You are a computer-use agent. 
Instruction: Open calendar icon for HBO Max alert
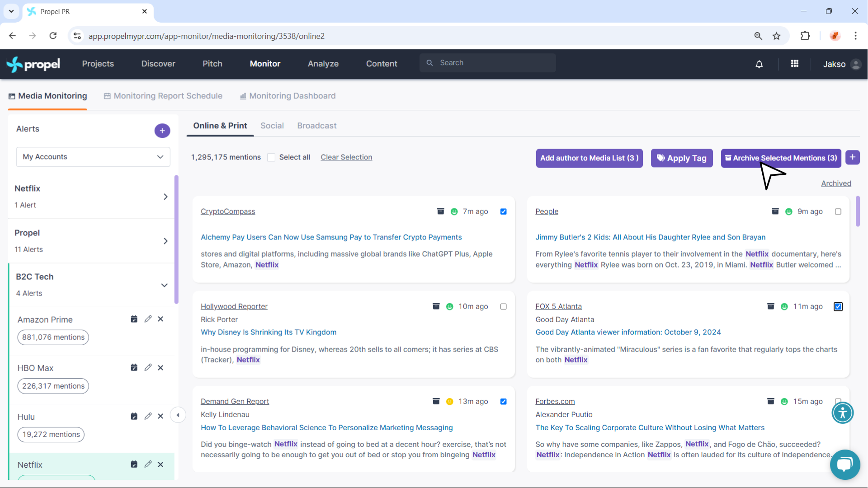(134, 367)
